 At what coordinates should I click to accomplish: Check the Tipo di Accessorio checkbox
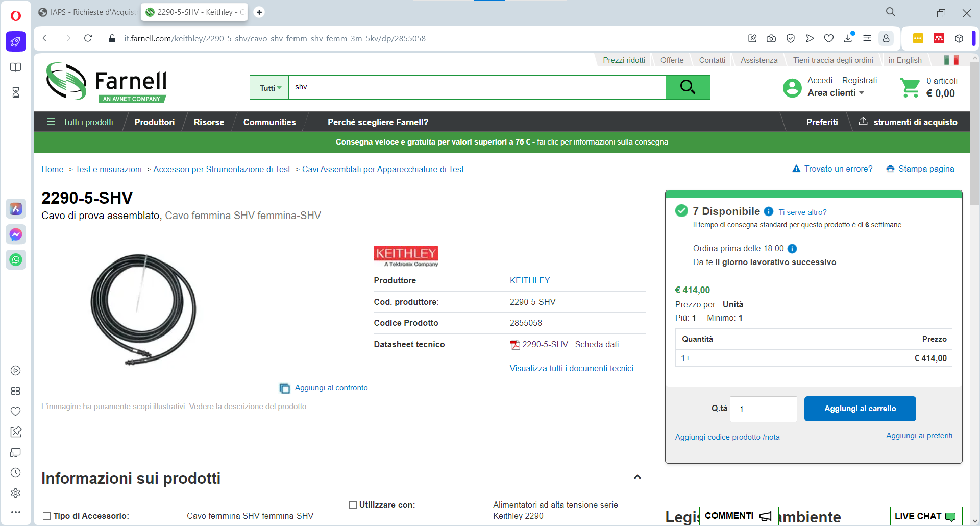point(46,516)
